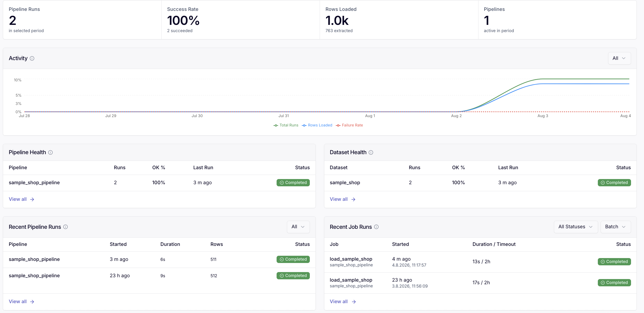Viewport: 644px width, 313px height.
Task: Open the Recent Pipeline Runs All filter dropdown
Action: pos(298,227)
